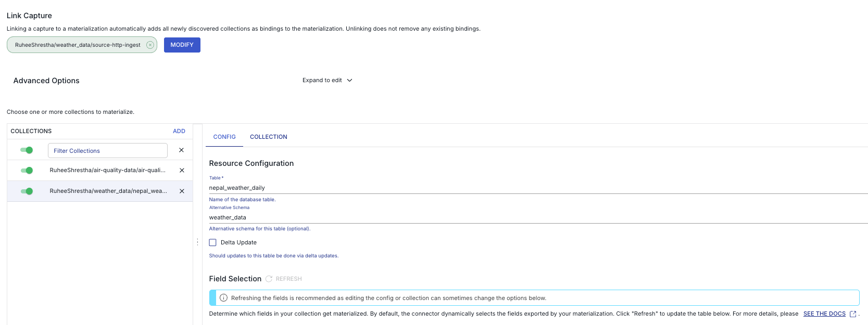Click Add in the Collections header
This screenshot has height=325, width=868.
tap(179, 131)
